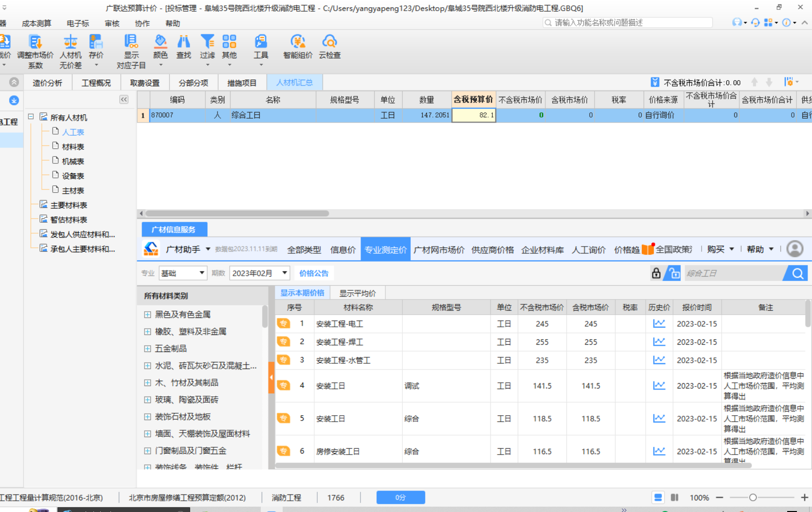Click the zoom-out minus button
The image size is (812, 512).
pos(720,497)
